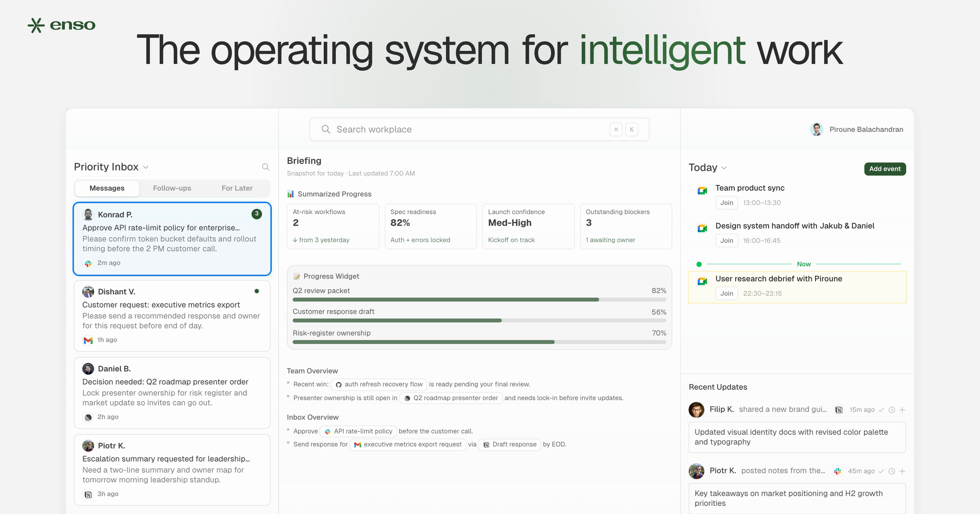This screenshot has width=980, height=514.
Task: Click Risk-register ownership progress bar
Action: (x=479, y=342)
